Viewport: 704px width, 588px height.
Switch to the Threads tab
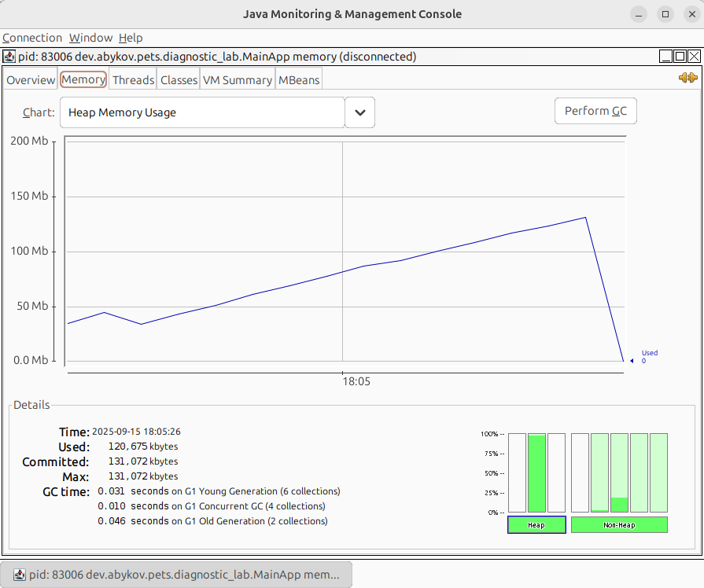click(133, 80)
